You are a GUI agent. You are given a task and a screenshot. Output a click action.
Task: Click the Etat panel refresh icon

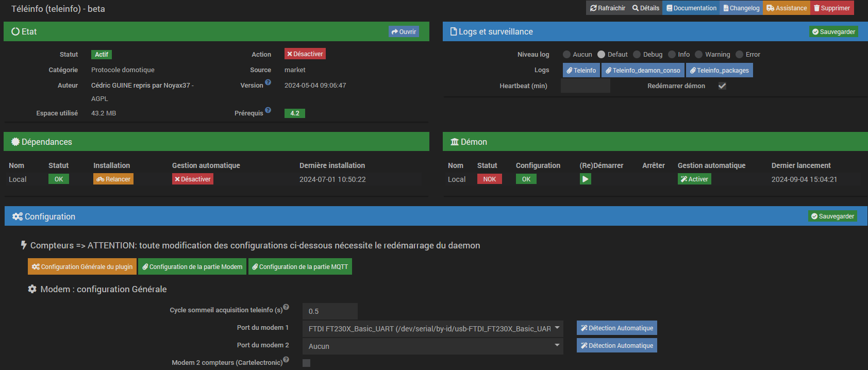coord(15,31)
